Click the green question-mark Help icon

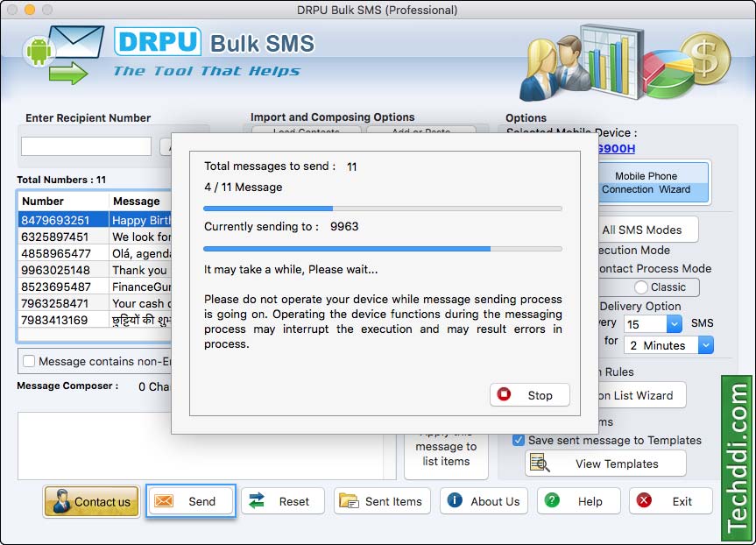[x=552, y=500]
